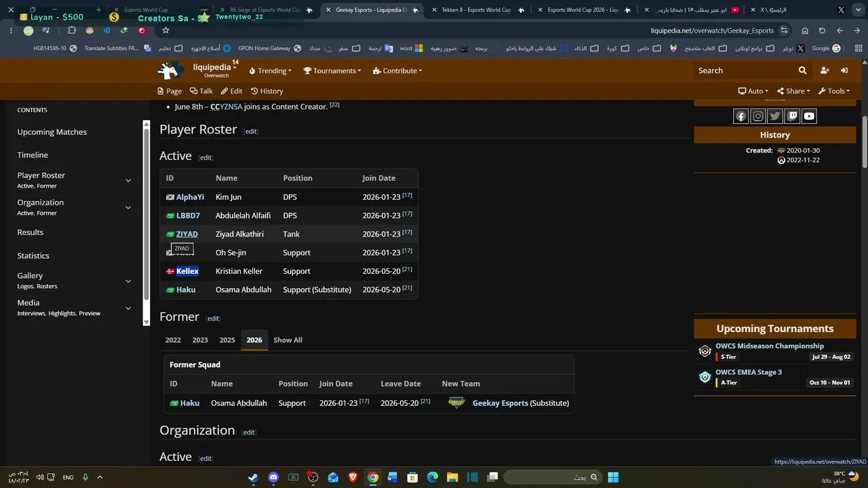Expand Media section in contents sidebar

pyautogui.click(x=128, y=308)
